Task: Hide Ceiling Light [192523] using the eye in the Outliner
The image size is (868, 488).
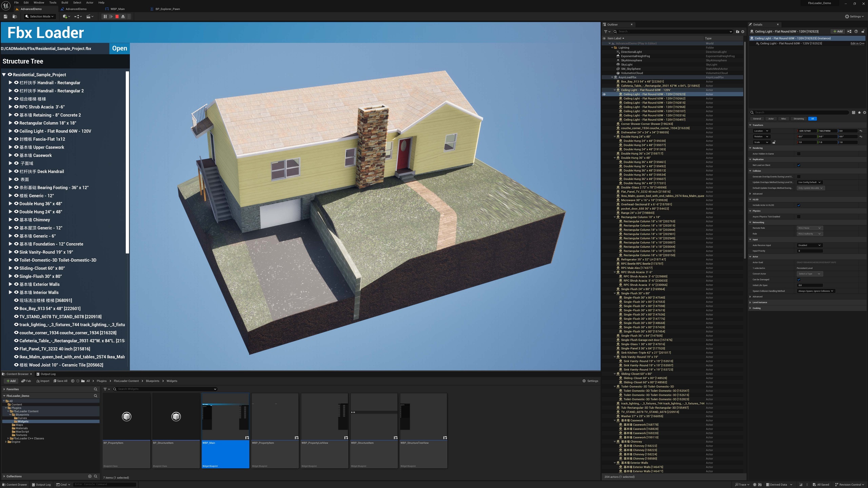Action: (604, 94)
